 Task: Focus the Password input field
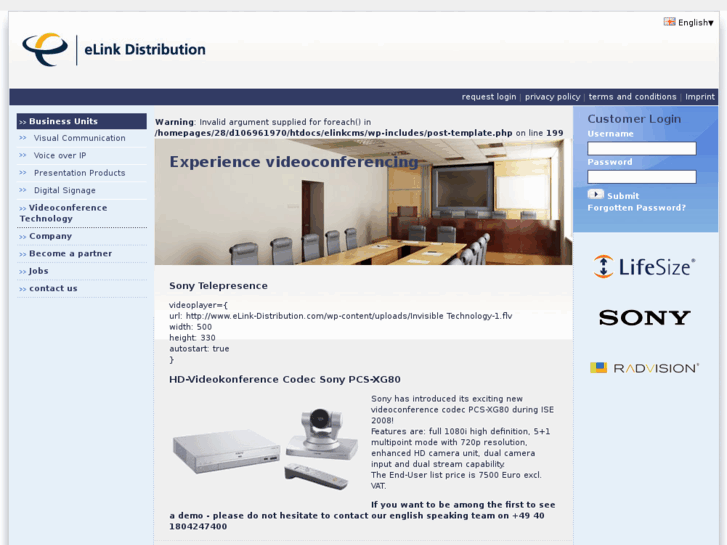pyautogui.click(x=642, y=177)
